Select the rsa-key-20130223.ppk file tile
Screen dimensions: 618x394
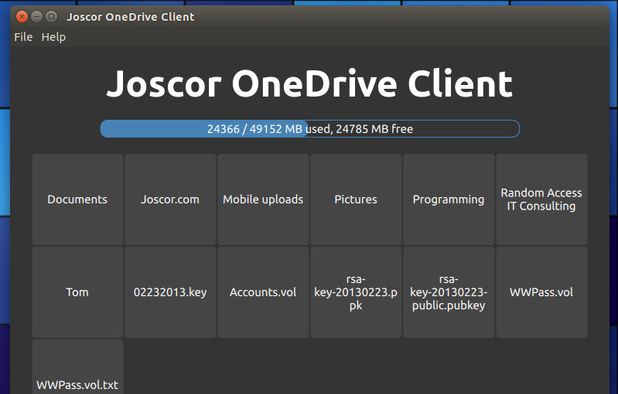(x=356, y=292)
